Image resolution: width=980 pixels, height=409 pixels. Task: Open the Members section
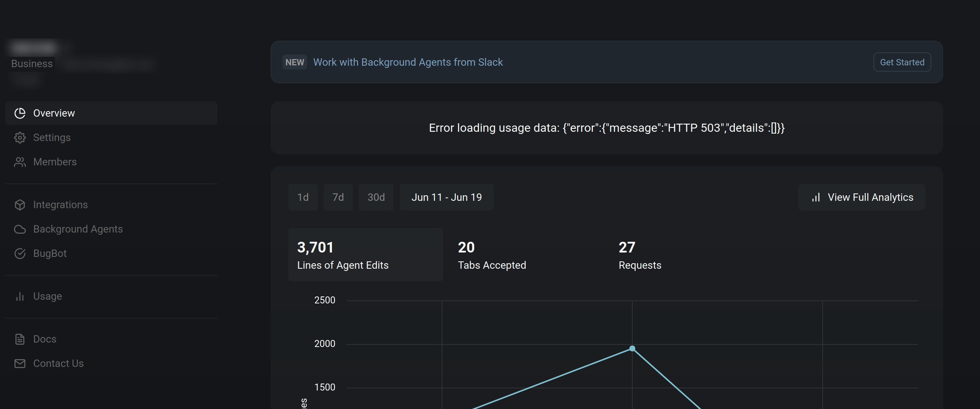tap(111, 162)
